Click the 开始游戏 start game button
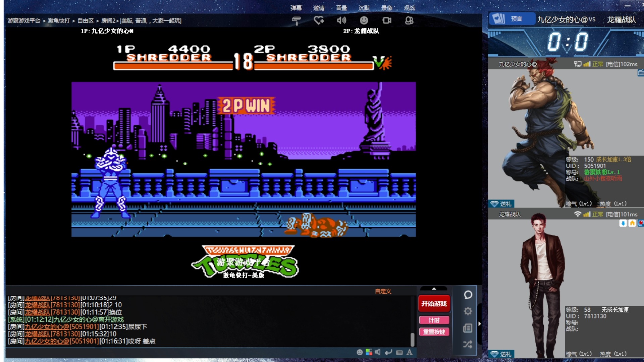 click(x=434, y=304)
